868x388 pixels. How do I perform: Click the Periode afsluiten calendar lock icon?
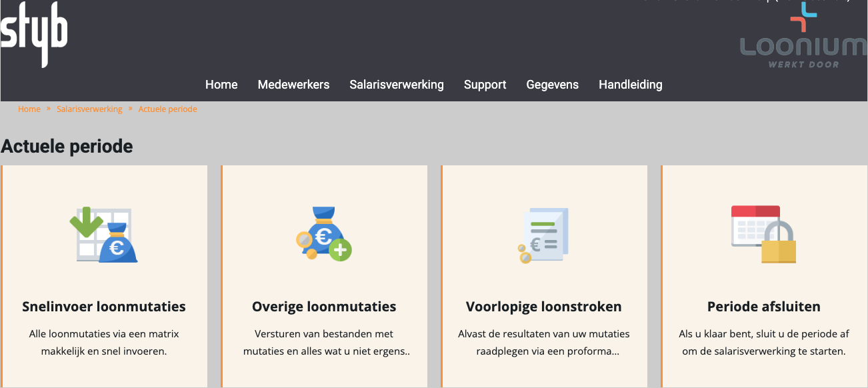pyautogui.click(x=764, y=234)
